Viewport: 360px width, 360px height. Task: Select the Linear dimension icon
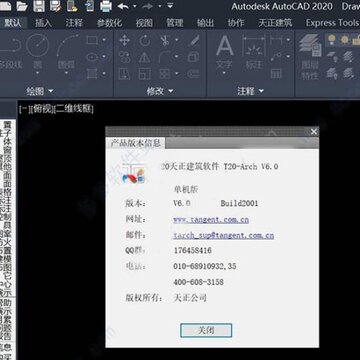tap(276, 40)
